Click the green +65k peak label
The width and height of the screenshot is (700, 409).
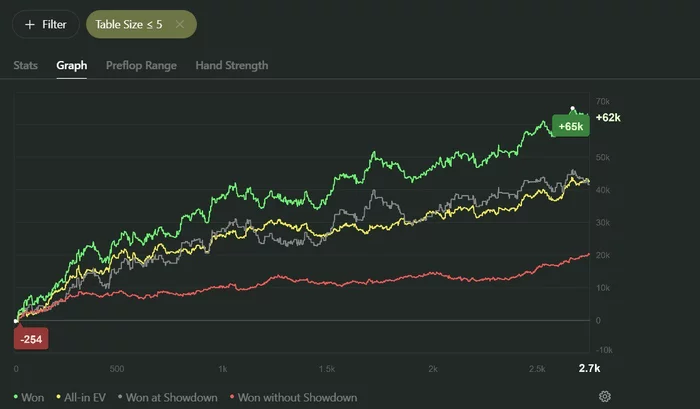[x=570, y=126]
